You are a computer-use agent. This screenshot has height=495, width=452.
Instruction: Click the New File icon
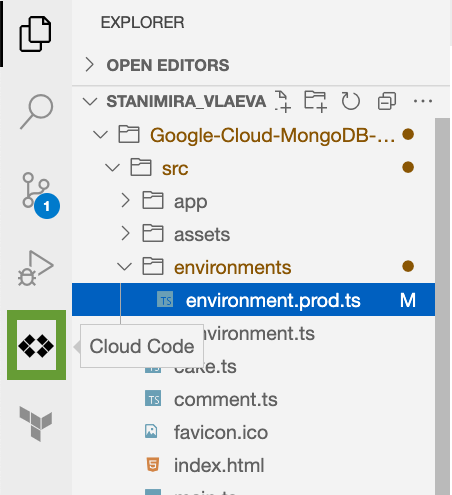pyautogui.click(x=283, y=101)
